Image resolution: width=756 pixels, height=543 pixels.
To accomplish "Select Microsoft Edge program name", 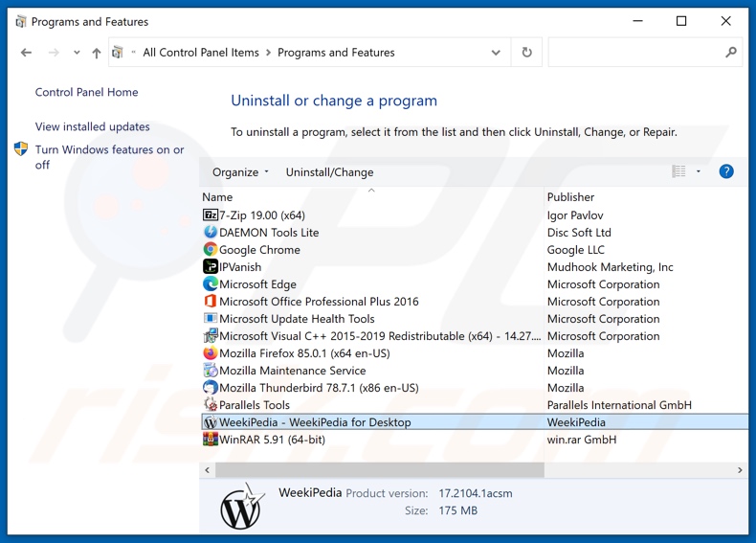I will pos(258,284).
